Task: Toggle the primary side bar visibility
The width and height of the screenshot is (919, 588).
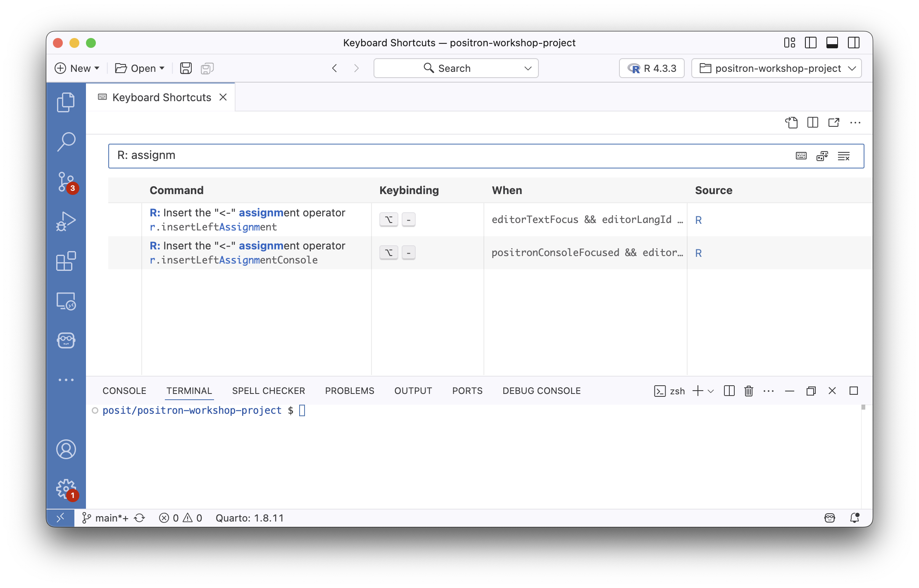Action: (811, 43)
